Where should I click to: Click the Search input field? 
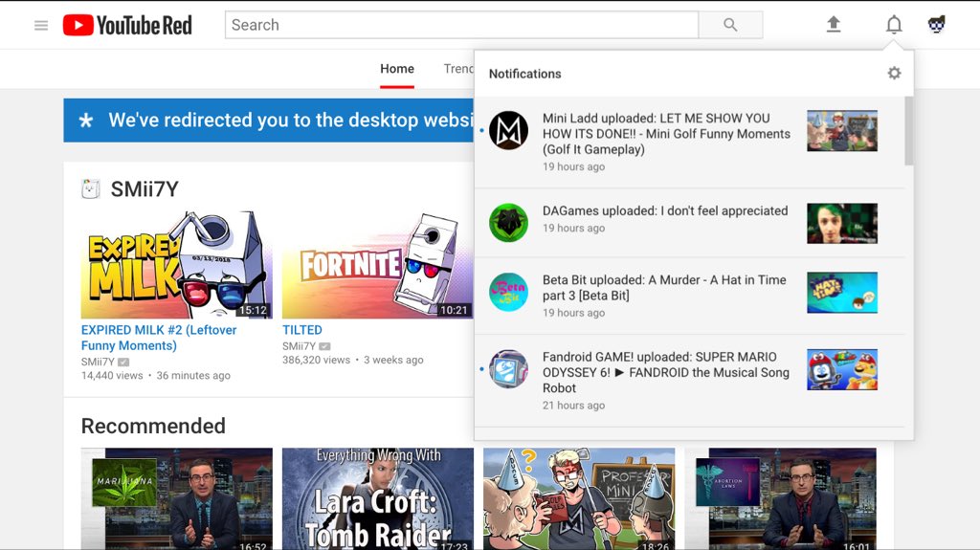(462, 25)
